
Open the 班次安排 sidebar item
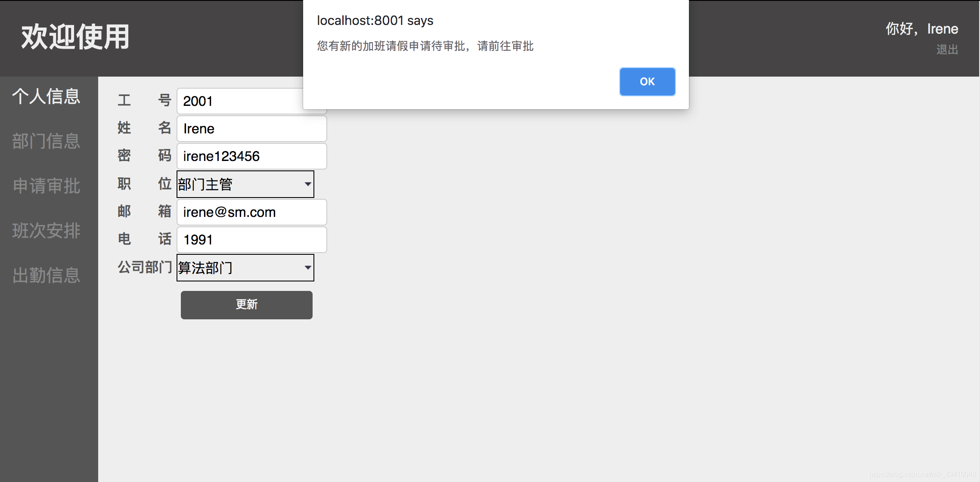[46, 231]
